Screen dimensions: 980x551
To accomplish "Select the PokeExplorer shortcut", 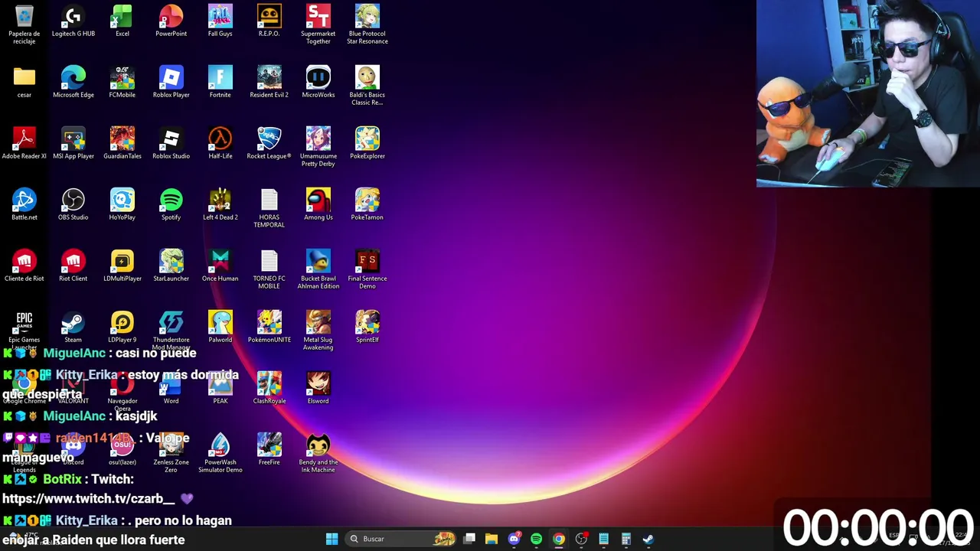I will coord(367,144).
